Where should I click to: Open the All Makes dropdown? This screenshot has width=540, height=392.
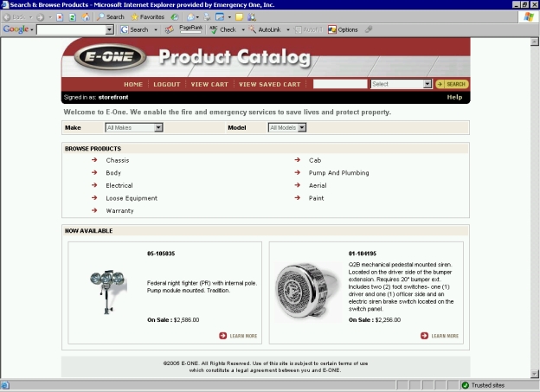coord(134,128)
